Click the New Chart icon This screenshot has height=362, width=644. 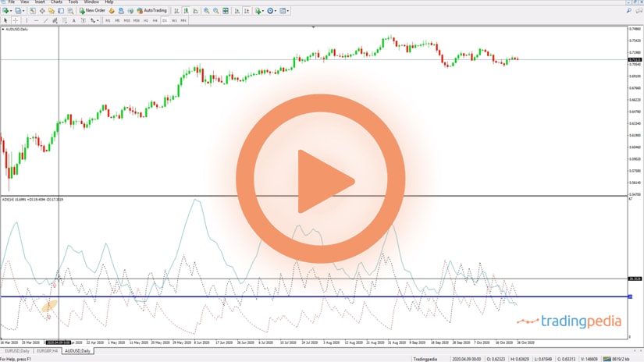5,11
